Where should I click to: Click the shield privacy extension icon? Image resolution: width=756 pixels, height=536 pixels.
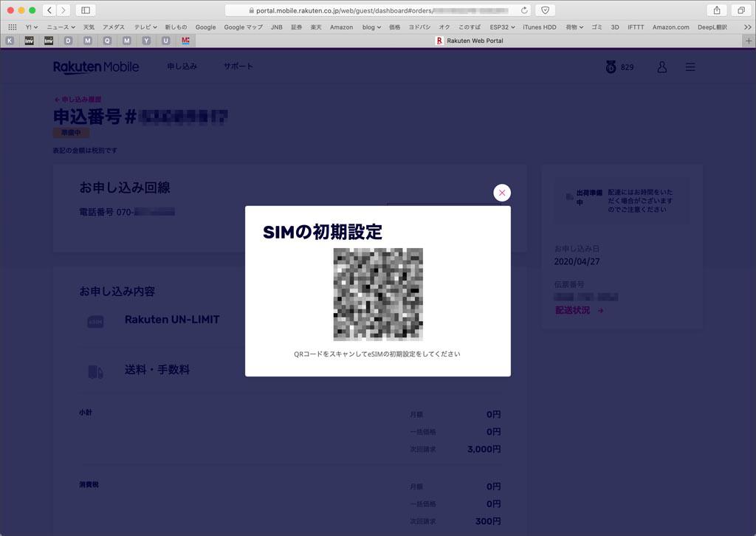click(546, 10)
